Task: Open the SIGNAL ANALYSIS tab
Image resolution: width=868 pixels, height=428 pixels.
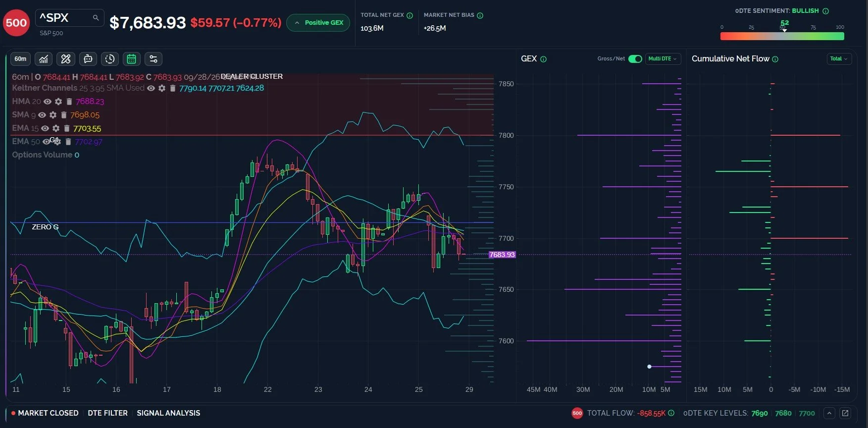Action: click(x=168, y=413)
